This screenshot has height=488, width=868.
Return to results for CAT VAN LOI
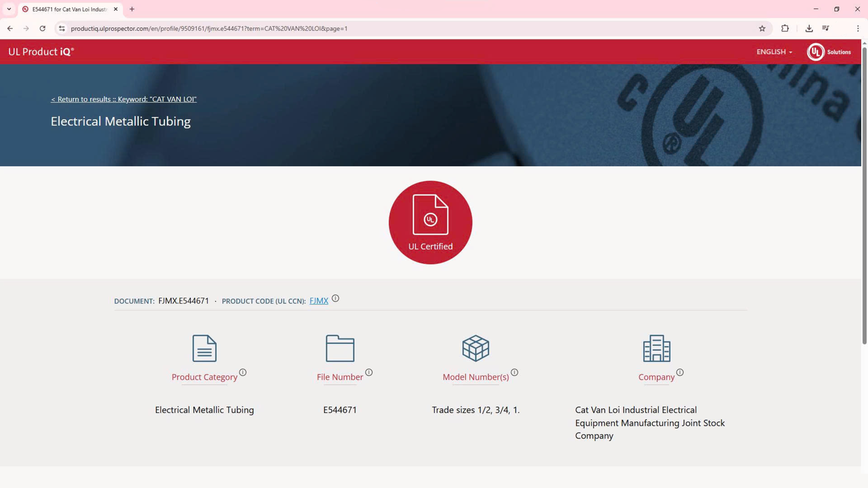[x=124, y=99]
